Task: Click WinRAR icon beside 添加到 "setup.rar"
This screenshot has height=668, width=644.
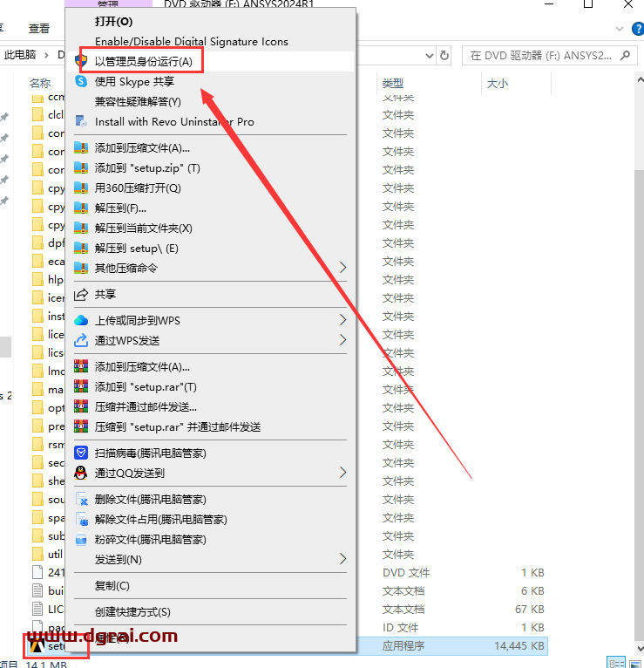Action: pyautogui.click(x=81, y=386)
